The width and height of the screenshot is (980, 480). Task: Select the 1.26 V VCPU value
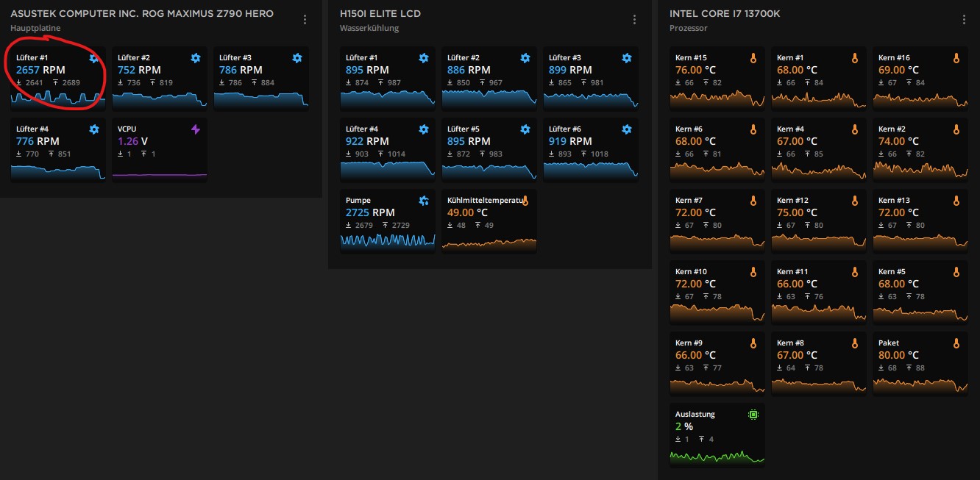tap(132, 141)
